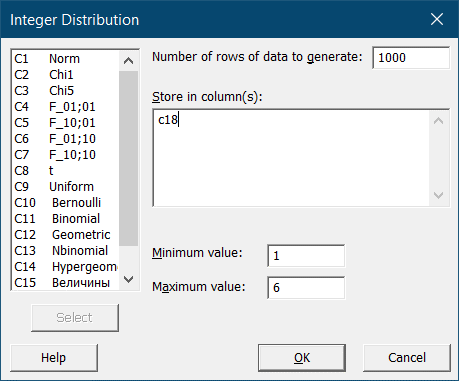
Task: Click the Minimum value field
Action: pos(306,256)
